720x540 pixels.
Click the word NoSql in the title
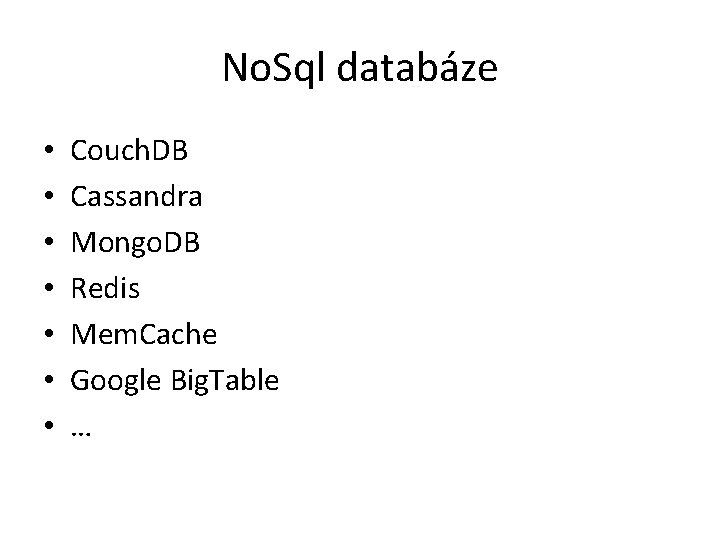(x=274, y=68)
